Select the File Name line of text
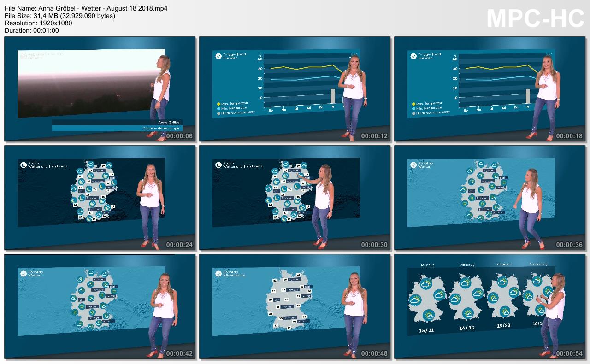Viewport: 590px width, 364px height. [86, 8]
